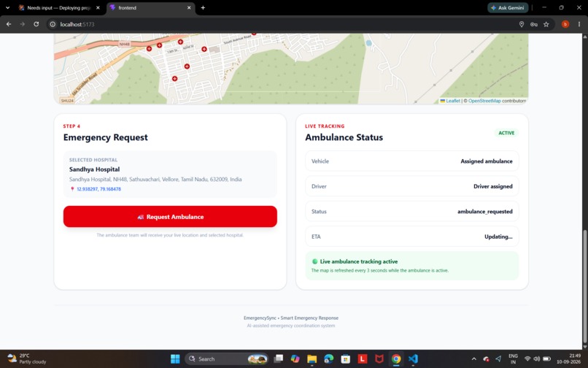This screenshot has width=588, height=368.
Task: Open Microsoft Store from the taskbar
Action: [345, 359]
